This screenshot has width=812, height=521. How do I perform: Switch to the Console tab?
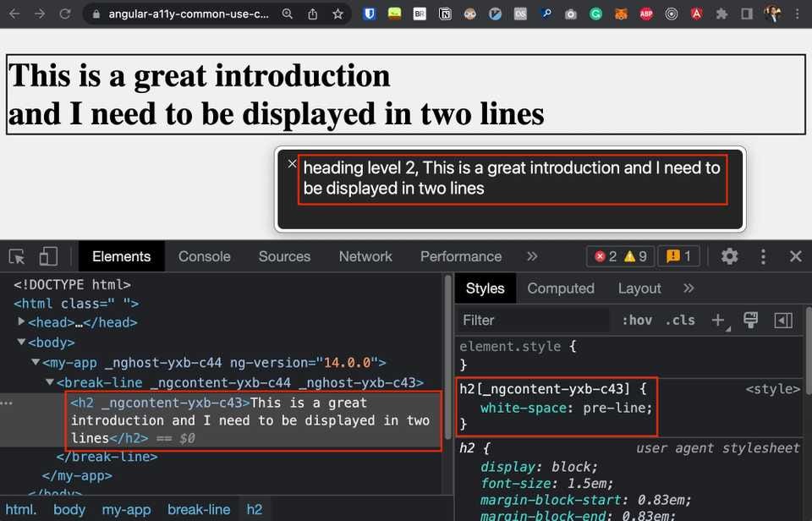(204, 256)
